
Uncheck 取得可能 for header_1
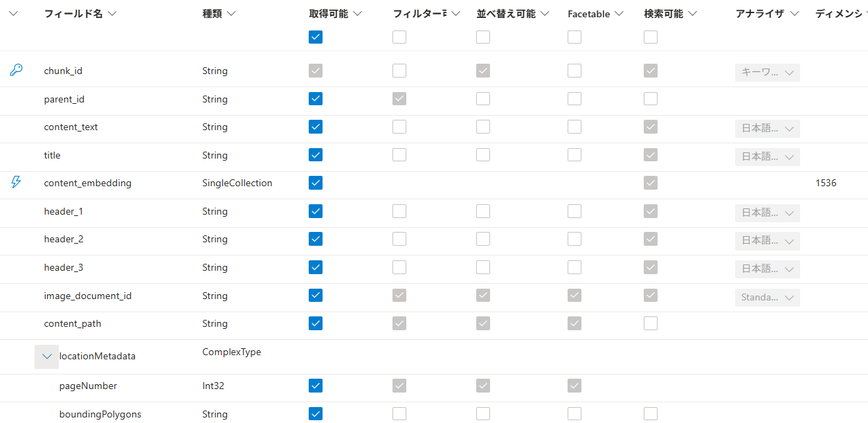coord(316,210)
